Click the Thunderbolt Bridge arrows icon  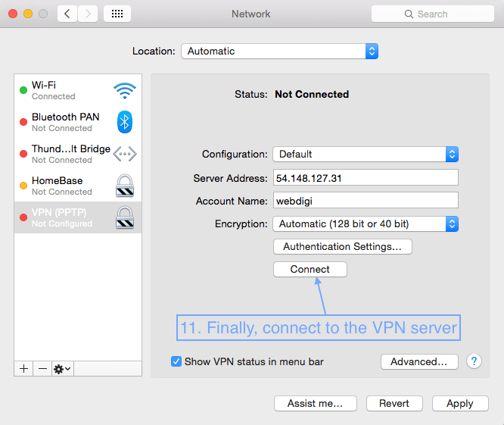[125, 154]
